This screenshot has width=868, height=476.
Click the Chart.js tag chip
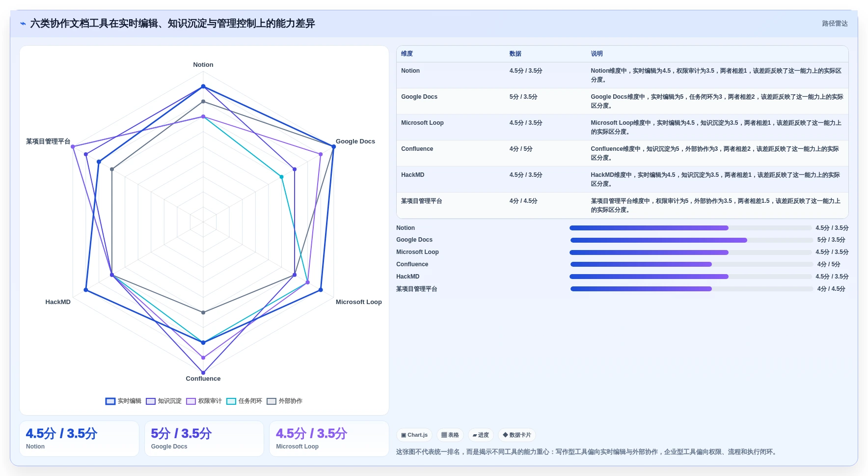point(414,435)
